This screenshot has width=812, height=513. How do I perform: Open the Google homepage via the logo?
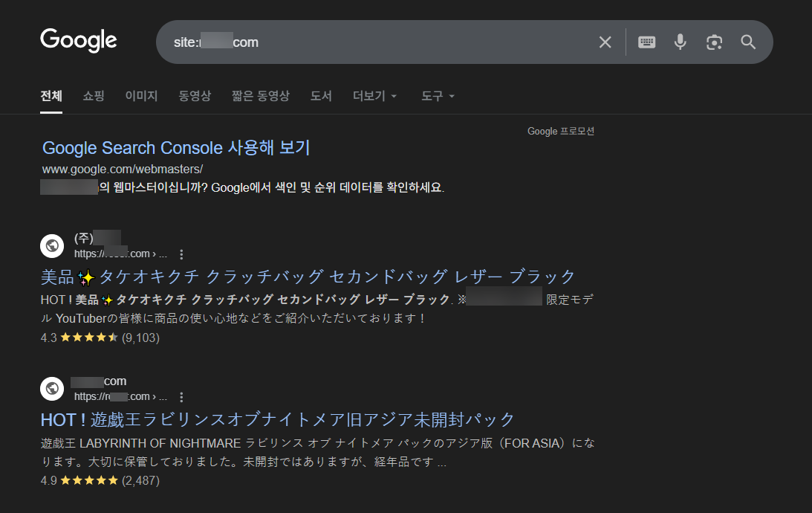pos(79,40)
